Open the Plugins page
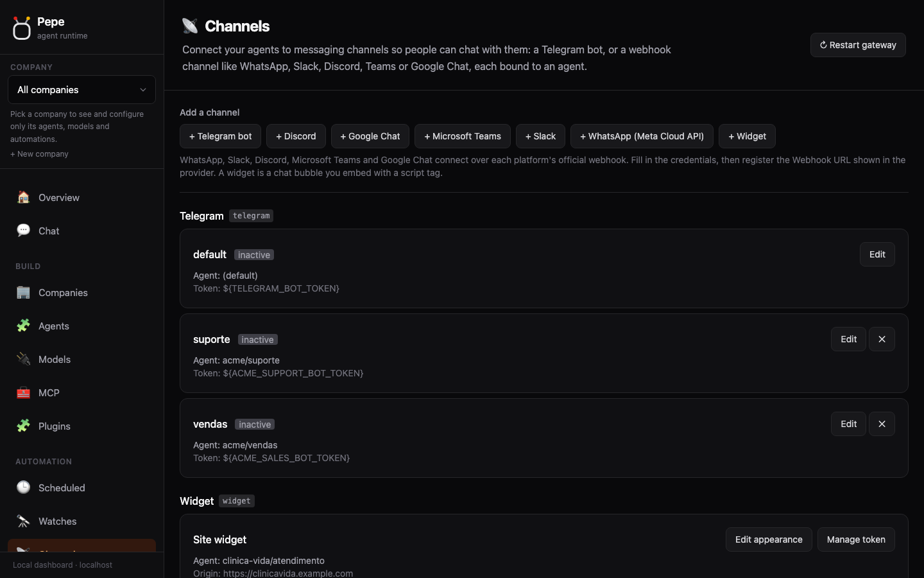The height and width of the screenshot is (578, 924). 81,426
